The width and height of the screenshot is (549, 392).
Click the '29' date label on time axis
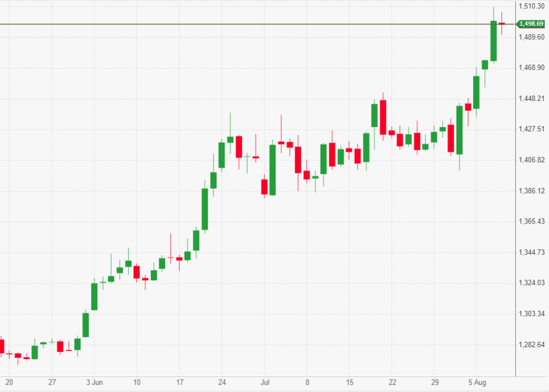pyautogui.click(x=435, y=382)
